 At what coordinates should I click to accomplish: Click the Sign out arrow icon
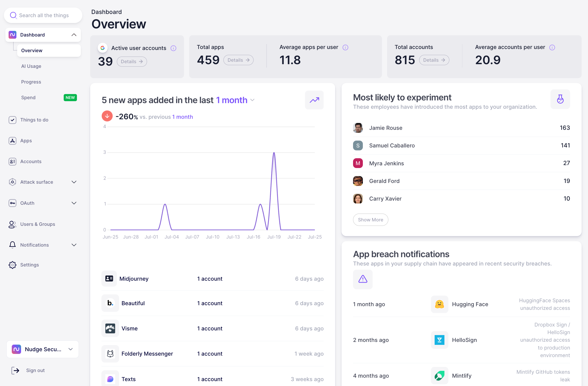pos(15,370)
